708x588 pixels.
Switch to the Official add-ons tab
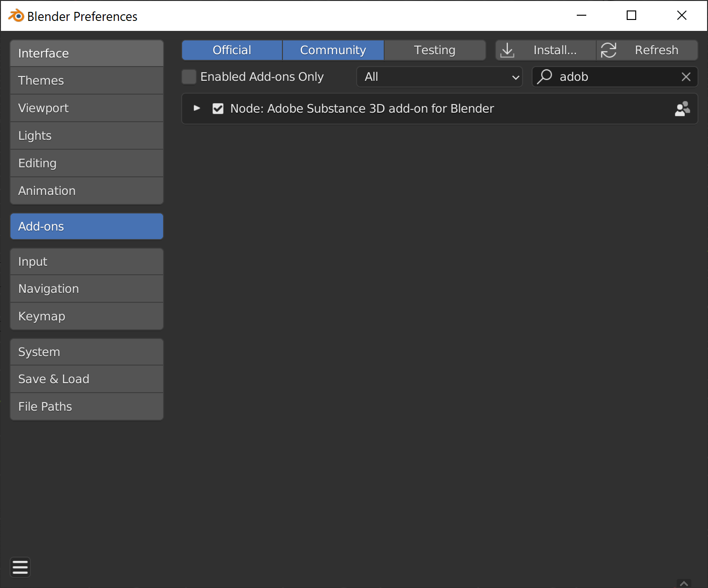(232, 50)
